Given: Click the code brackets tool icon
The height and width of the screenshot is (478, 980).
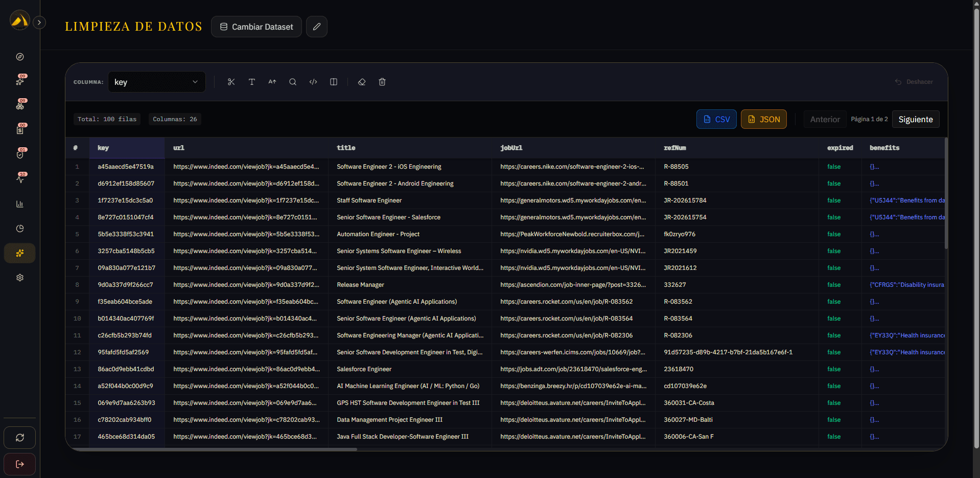Looking at the screenshot, I should (x=313, y=82).
